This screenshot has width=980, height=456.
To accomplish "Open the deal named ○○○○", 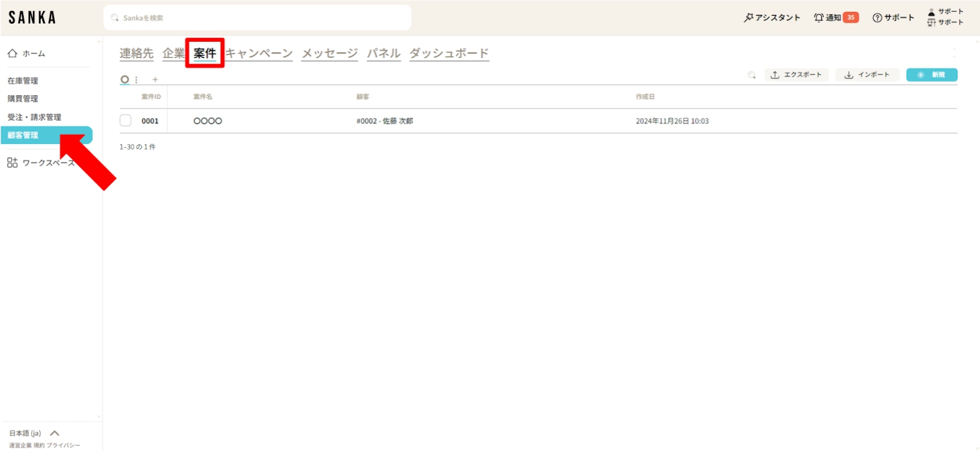I will tap(208, 121).
